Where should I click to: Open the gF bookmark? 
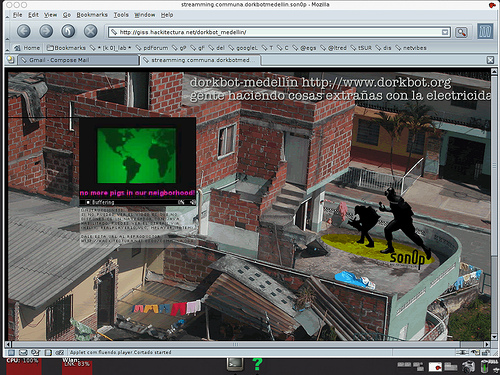tap(198, 48)
